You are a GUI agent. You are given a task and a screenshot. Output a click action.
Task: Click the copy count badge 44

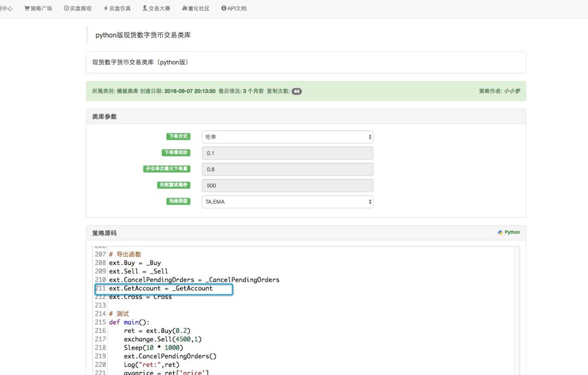pyautogui.click(x=297, y=91)
